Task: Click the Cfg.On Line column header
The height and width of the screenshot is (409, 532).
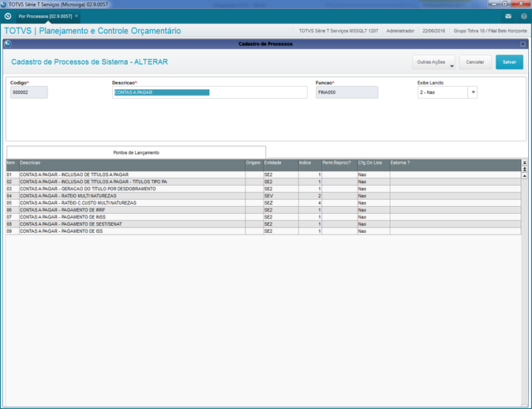Action: (373, 164)
